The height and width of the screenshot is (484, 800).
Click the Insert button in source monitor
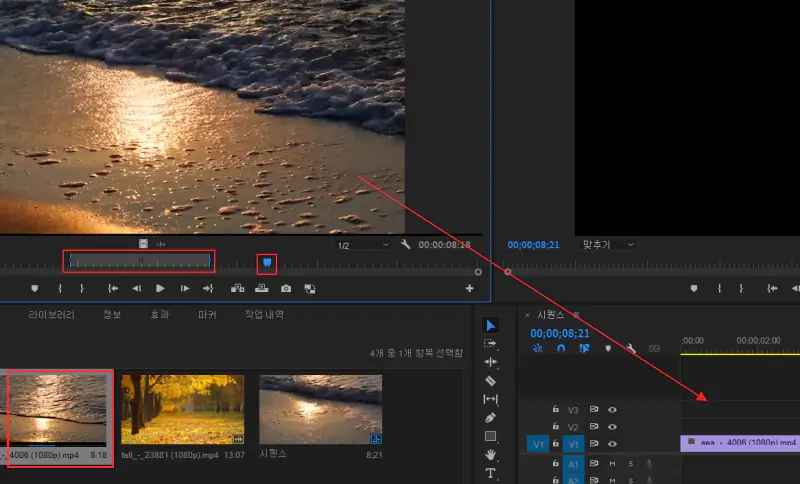[237, 288]
